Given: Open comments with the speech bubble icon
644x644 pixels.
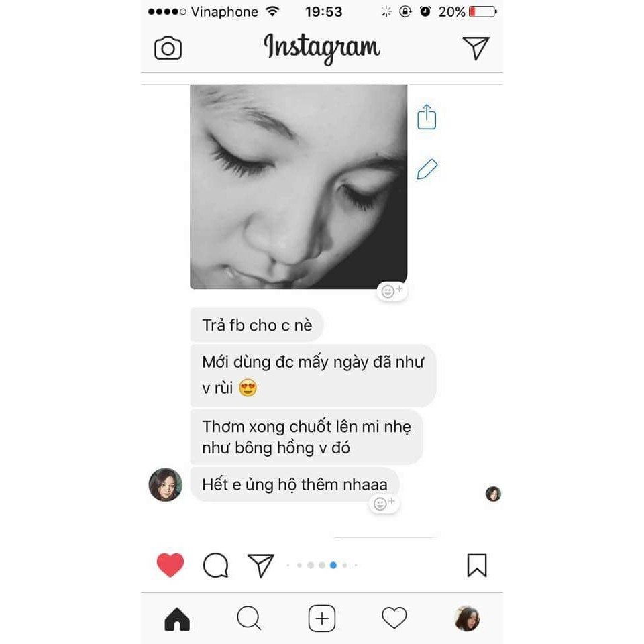Looking at the screenshot, I should (x=215, y=566).
